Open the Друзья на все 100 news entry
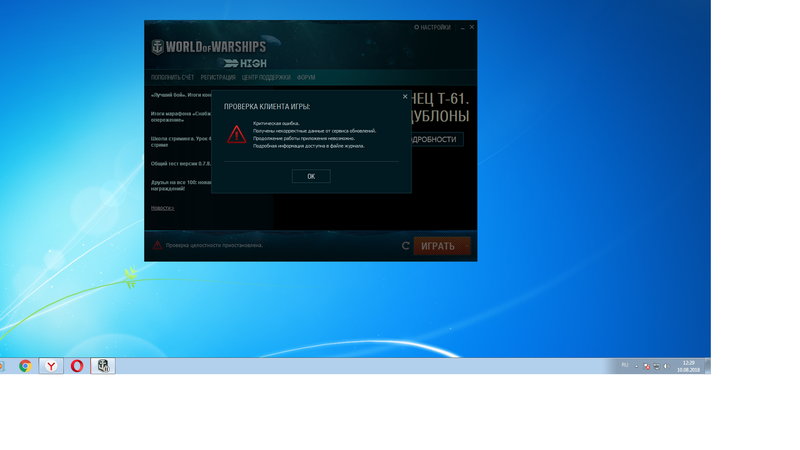This screenshot has width=800, height=450. (181, 185)
